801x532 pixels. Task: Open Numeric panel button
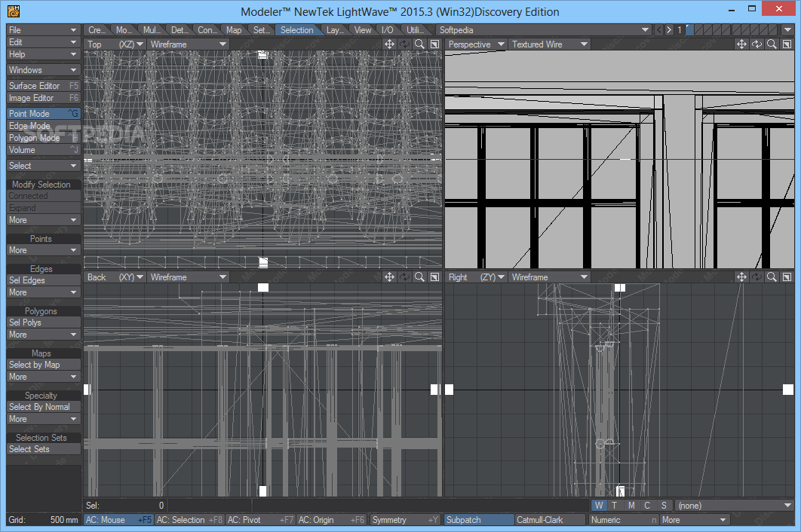(624, 520)
